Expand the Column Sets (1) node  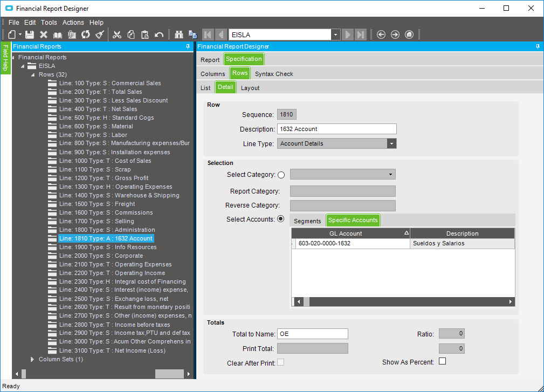click(x=32, y=360)
